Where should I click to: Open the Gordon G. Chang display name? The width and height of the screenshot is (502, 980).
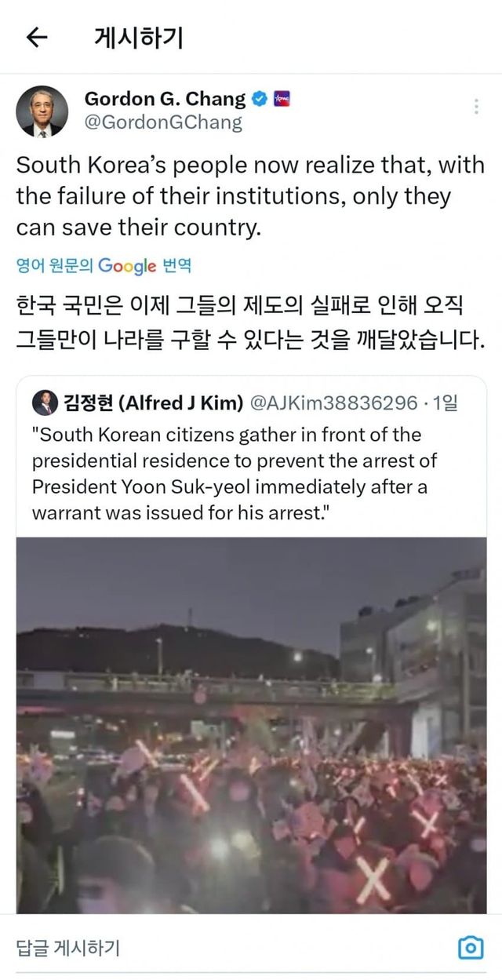click(x=165, y=100)
